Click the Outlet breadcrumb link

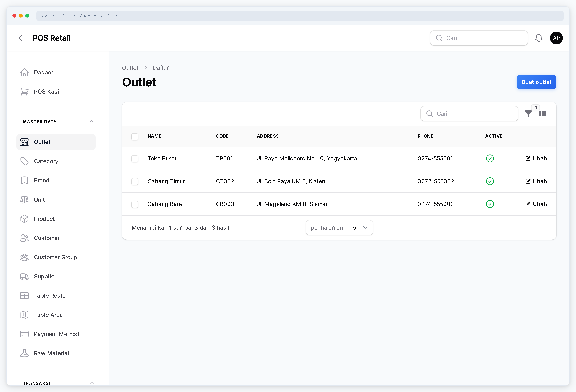pos(130,68)
